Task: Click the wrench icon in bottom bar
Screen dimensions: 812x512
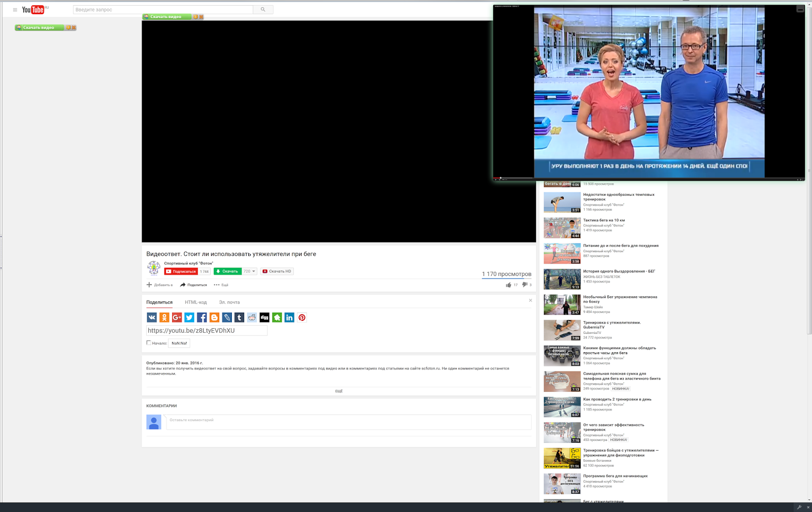Action: coord(799,507)
